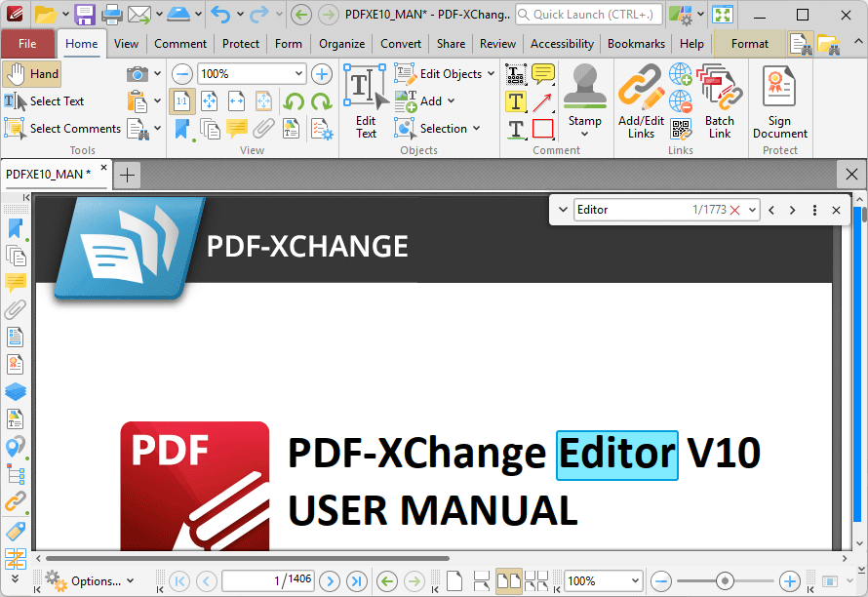Open the Accessibility ribbon tab
The image size is (868, 597).
click(562, 44)
